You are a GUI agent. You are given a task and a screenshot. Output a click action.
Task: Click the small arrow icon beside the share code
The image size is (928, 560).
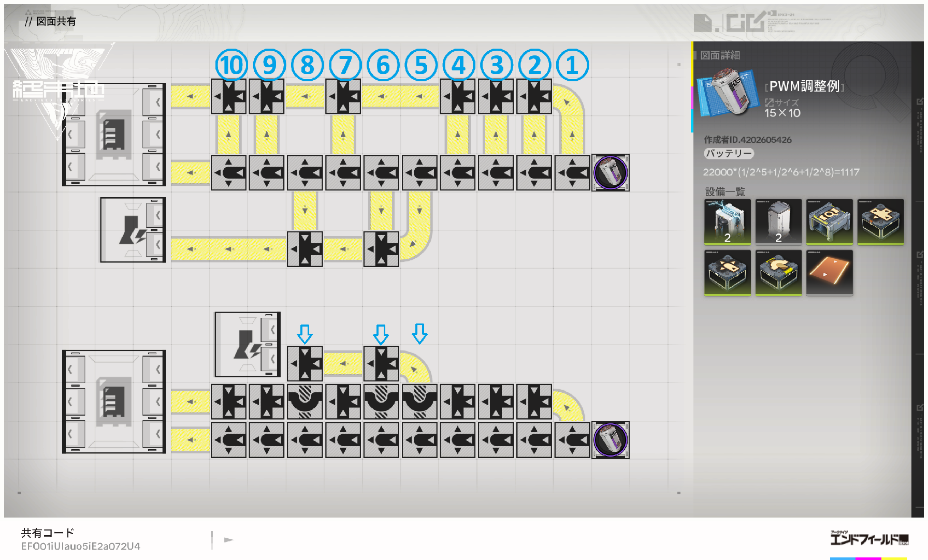point(229,540)
